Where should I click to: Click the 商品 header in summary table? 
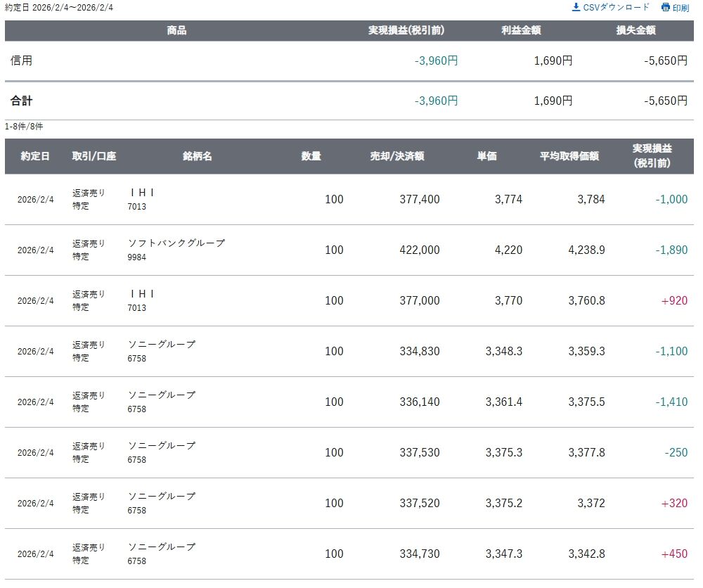[x=176, y=31]
